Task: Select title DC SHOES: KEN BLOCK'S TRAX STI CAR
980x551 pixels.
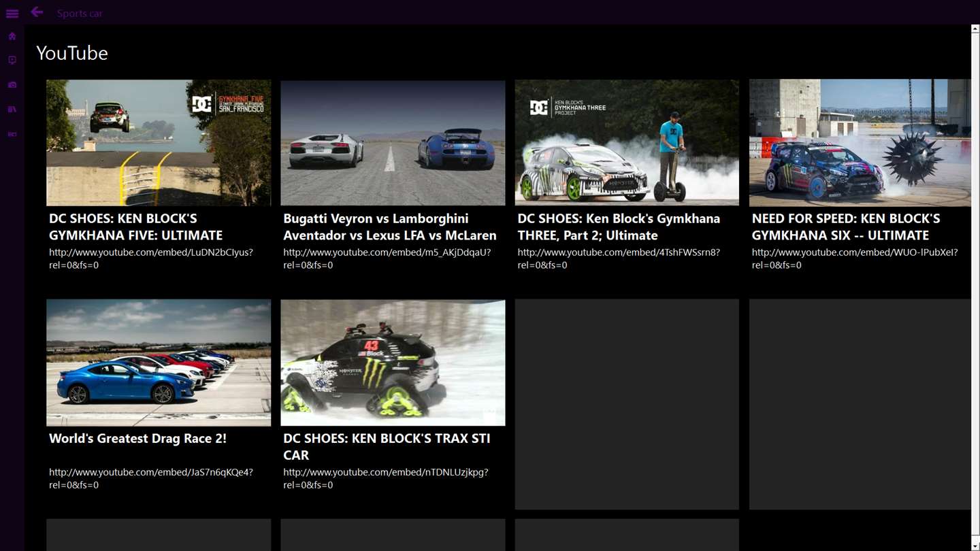Action: pyautogui.click(x=387, y=446)
